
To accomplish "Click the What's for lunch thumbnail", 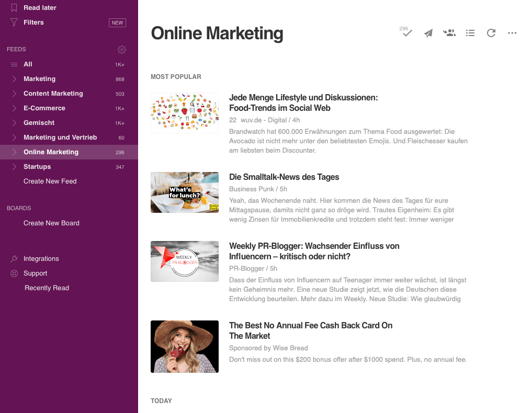I will (185, 192).
